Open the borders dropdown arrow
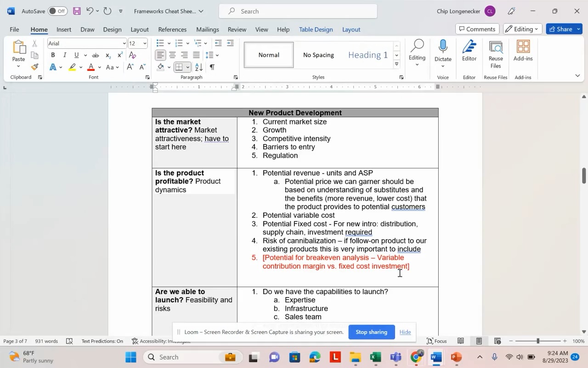588x368 pixels. (x=187, y=67)
